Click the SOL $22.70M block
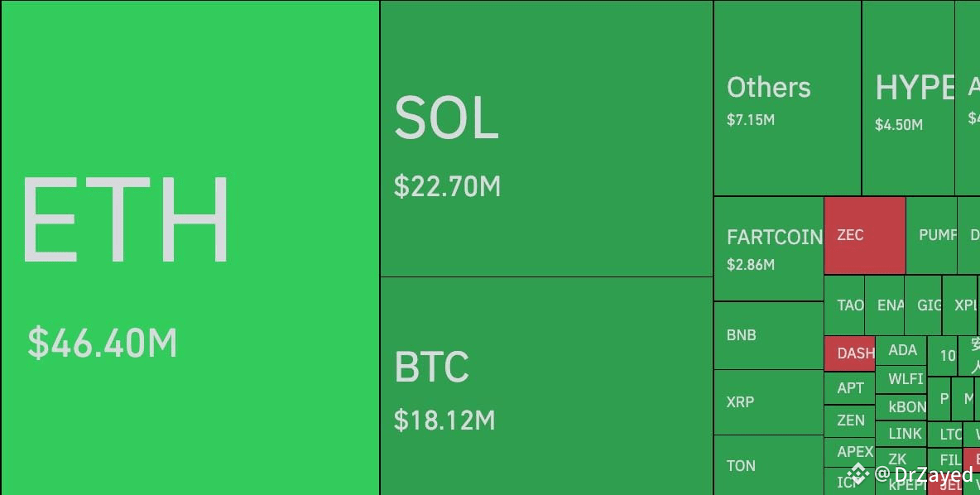The height and width of the screenshot is (495, 980). coord(546,139)
